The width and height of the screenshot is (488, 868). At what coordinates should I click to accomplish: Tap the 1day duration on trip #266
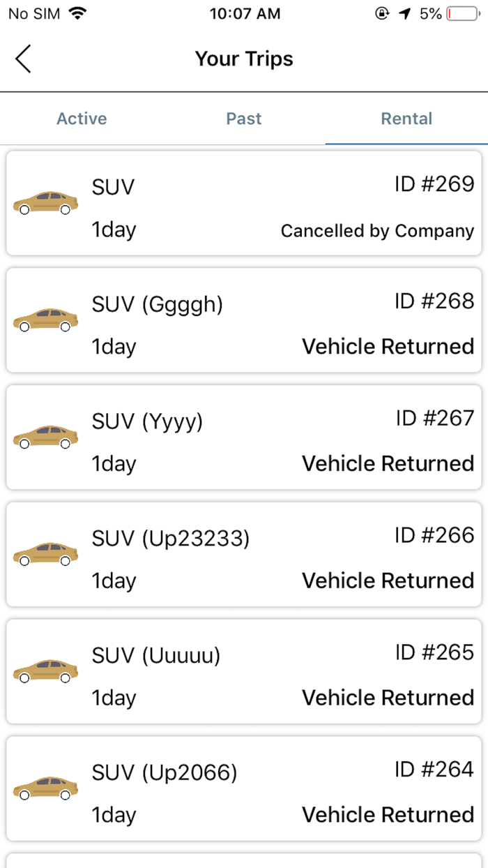tap(114, 581)
